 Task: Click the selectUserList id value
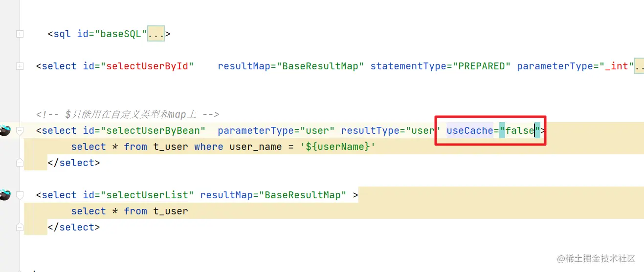point(147,195)
